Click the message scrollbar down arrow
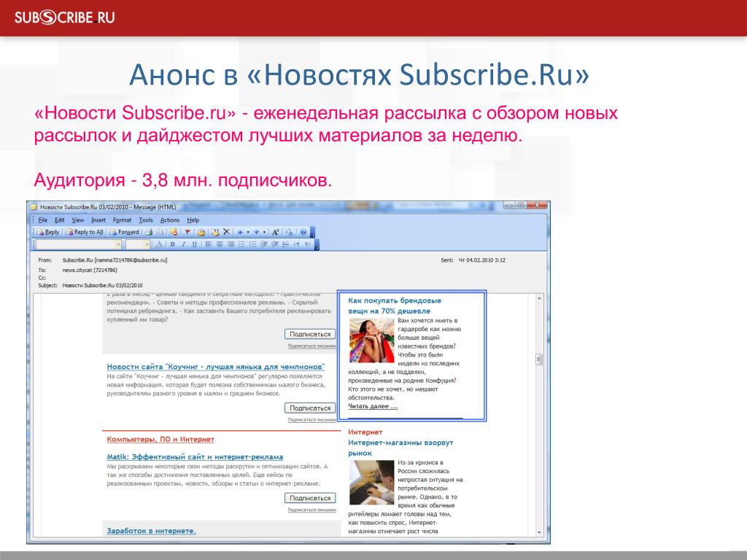 click(x=539, y=532)
